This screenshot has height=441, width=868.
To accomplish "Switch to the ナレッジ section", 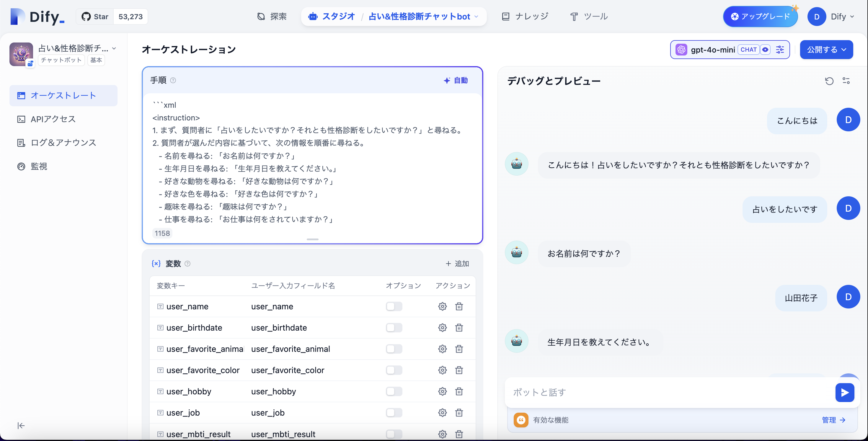I will (525, 16).
